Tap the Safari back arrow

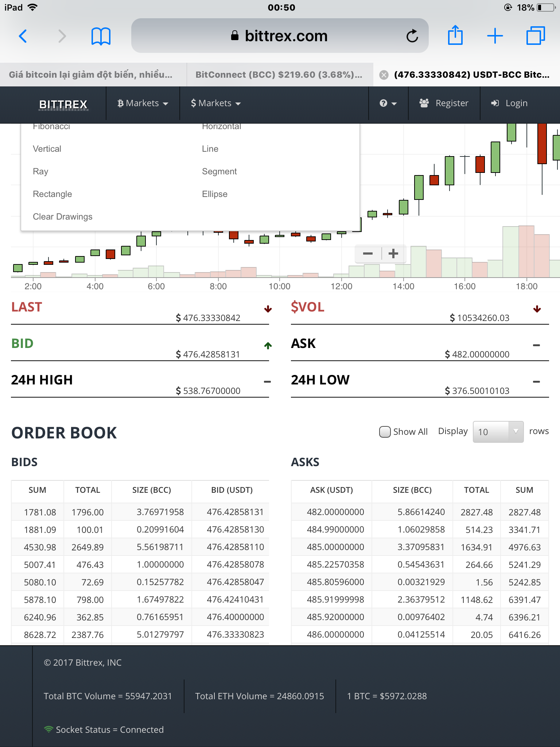(x=23, y=36)
